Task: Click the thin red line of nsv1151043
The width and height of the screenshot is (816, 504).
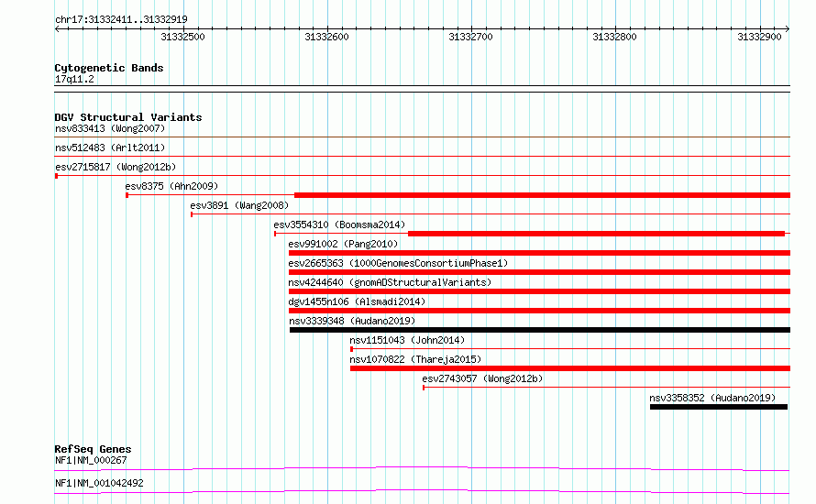Action: point(570,349)
